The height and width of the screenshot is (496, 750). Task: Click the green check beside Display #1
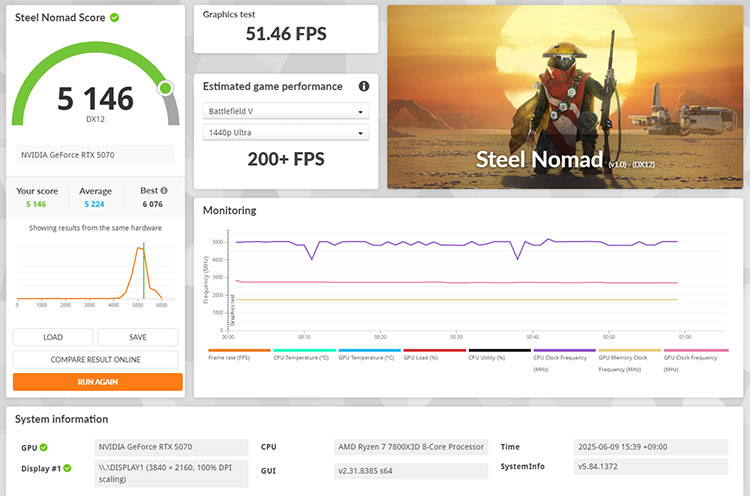[67, 468]
